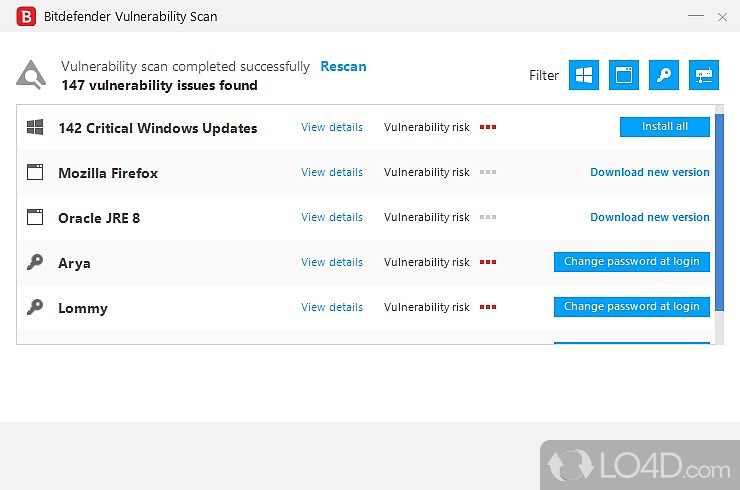View details for Lommy account
The height and width of the screenshot is (490, 740).
click(x=332, y=307)
